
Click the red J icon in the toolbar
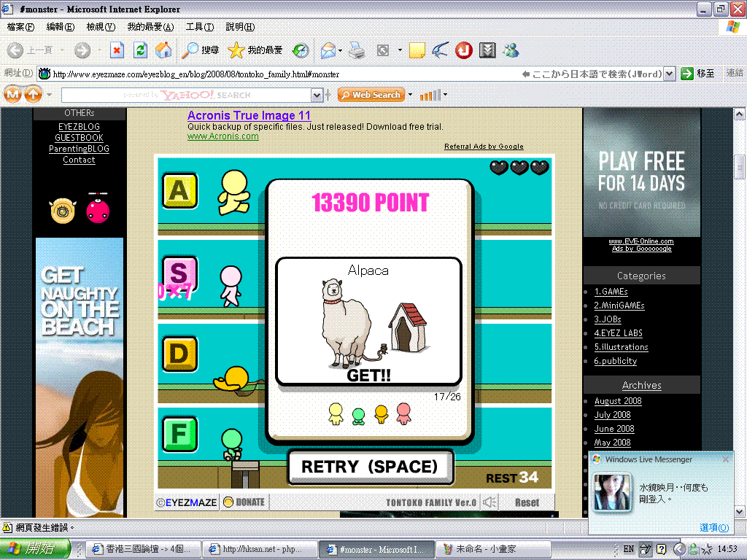point(463,50)
